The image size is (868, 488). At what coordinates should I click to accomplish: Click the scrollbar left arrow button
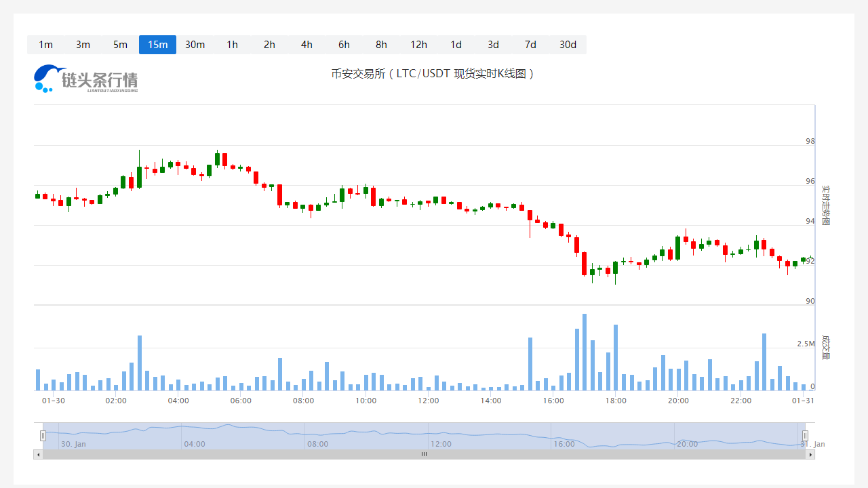[38, 455]
